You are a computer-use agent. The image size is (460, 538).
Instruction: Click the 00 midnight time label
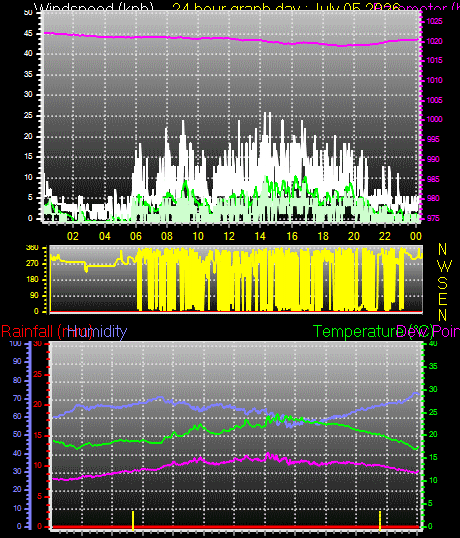(416, 236)
